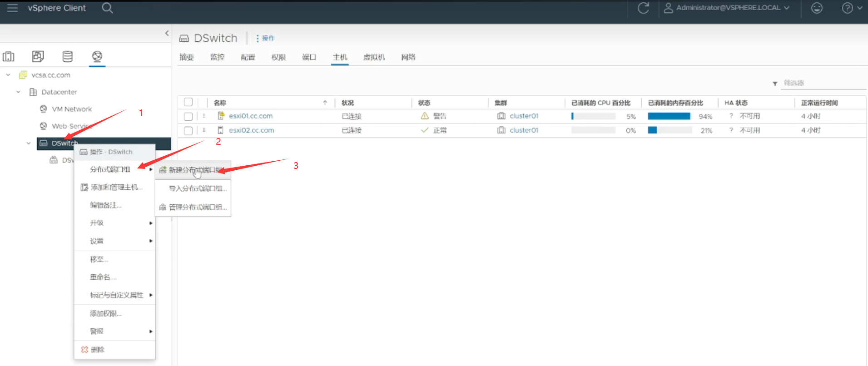Switch to VMs and Templates inventory view
Image resolution: width=868 pixels, height=366 pixels.
coord(38,56)
